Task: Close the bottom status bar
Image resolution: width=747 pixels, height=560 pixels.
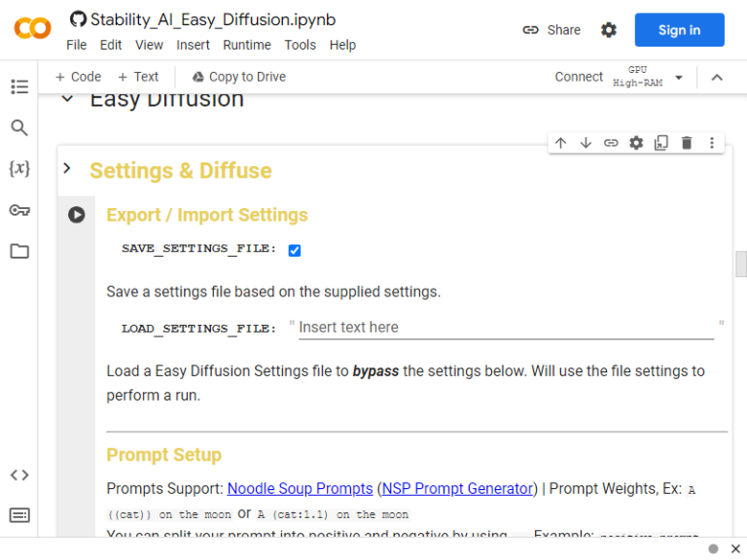Action: 735,548
